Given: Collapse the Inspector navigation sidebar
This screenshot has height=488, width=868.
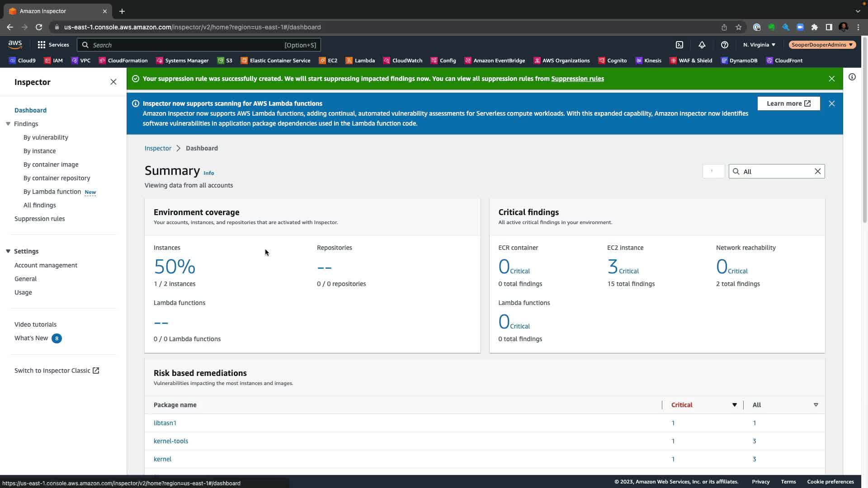Looking at the screenshot, I should pos(113,82).
